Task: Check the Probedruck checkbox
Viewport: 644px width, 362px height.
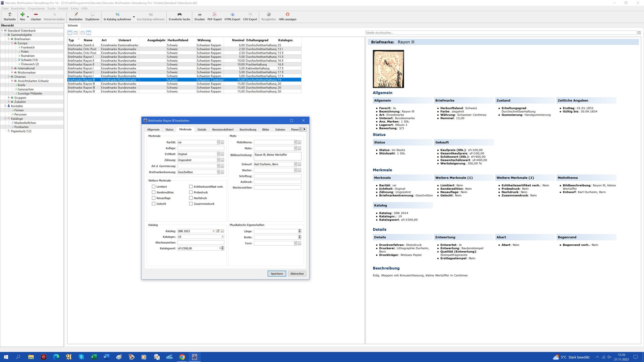Action: 191,192
